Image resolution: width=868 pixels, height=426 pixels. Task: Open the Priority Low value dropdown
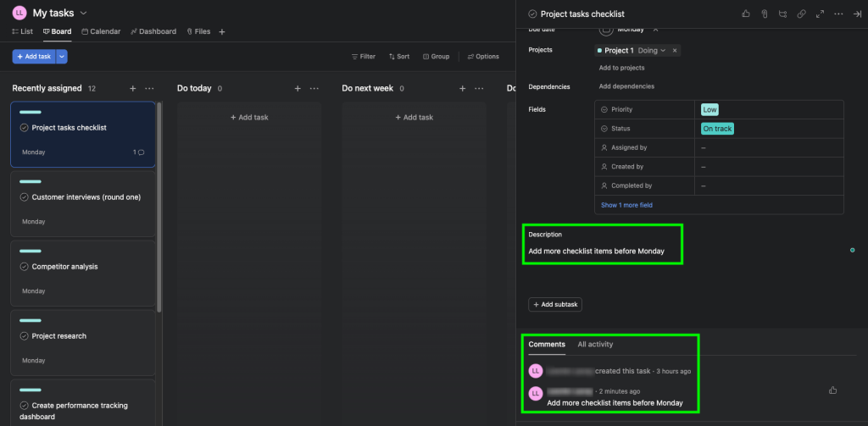709,109
